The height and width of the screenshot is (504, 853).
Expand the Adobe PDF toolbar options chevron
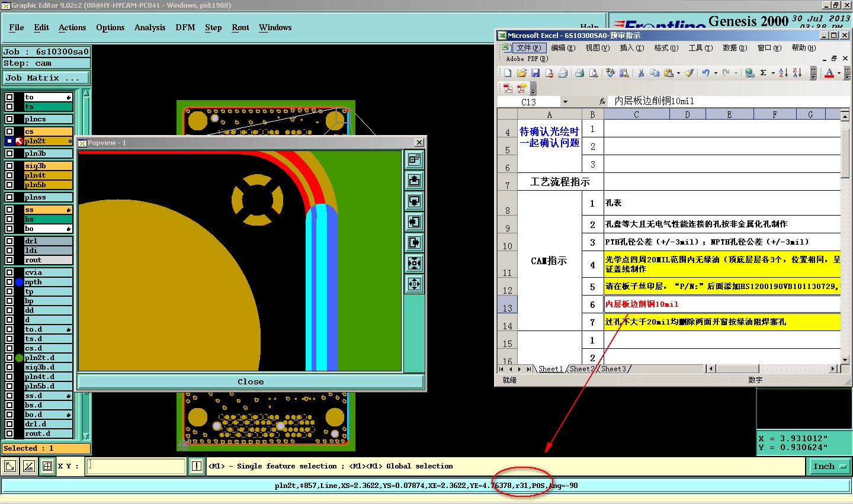pyautogui.click(x=533, y=89)
